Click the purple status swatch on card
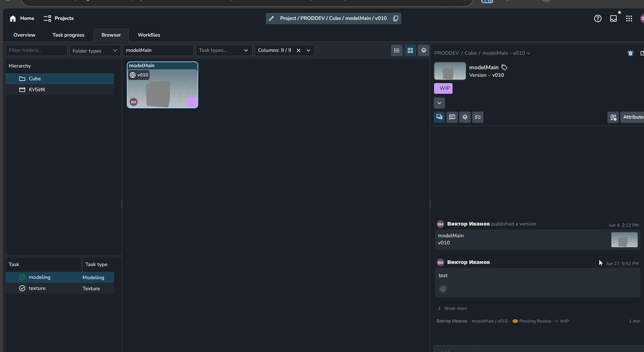This screenshot has height=352, width=644. [x=191, y=102]
